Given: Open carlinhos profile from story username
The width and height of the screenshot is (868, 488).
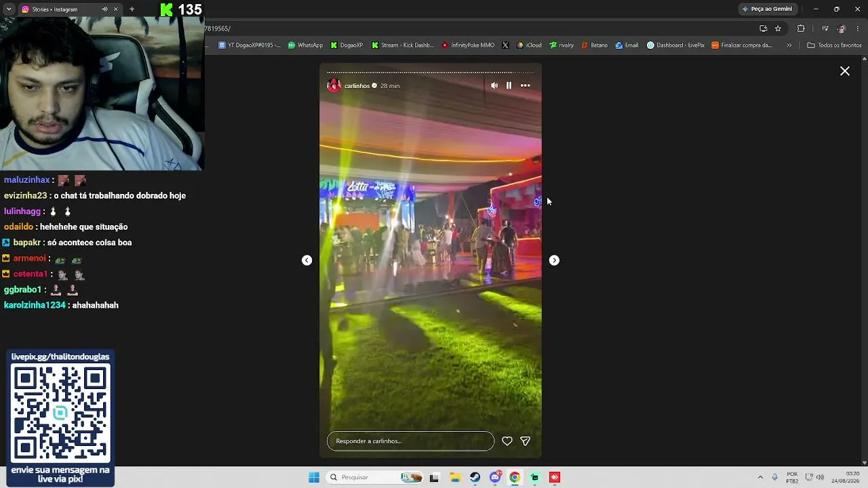Looking at the screenshot, I should pos(357,86).
